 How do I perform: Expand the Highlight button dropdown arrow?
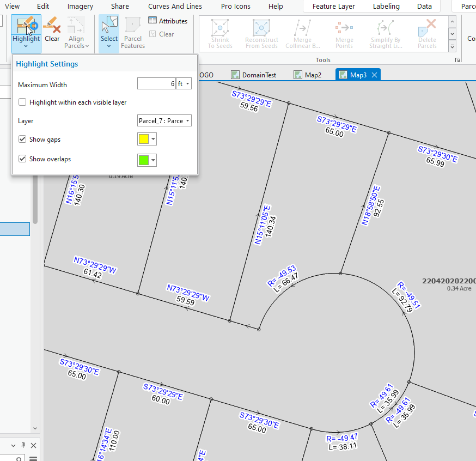click(26, 46)
